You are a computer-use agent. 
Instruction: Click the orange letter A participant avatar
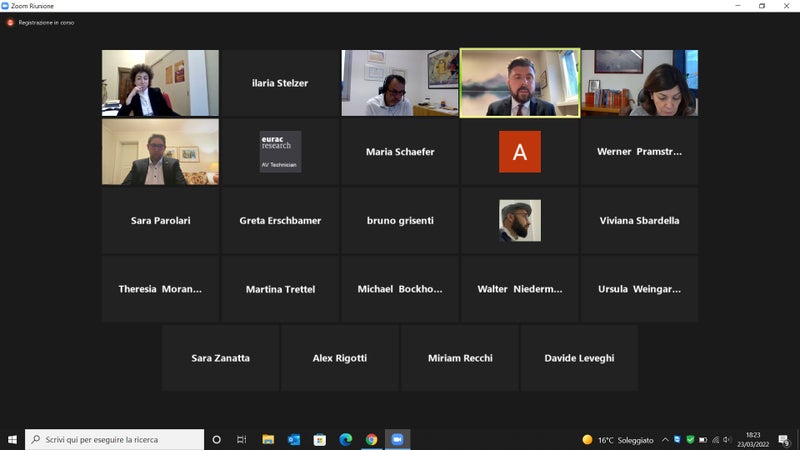pyautogui.click(x=520, y=152)
